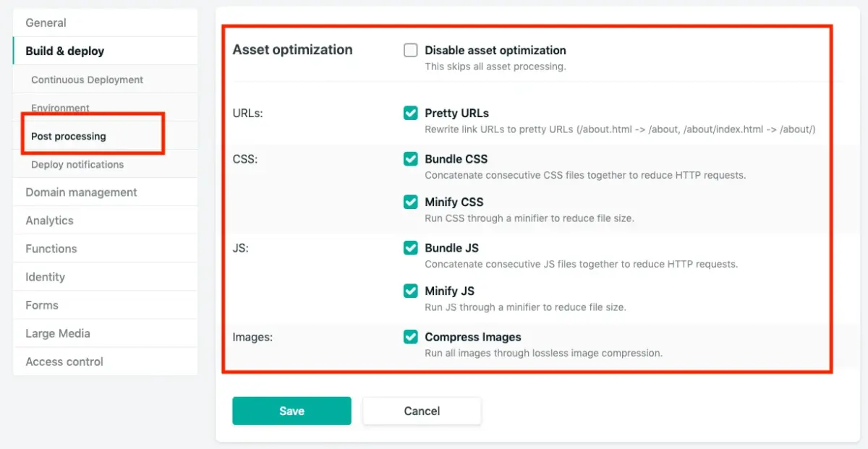Open Identity settings
Viewport: 868px width, 449px height.
(45, 277)
